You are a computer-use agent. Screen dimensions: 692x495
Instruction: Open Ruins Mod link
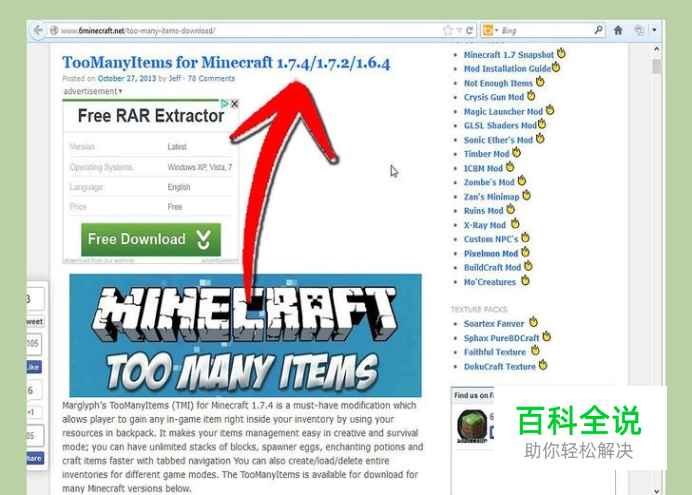pos(484,210)
